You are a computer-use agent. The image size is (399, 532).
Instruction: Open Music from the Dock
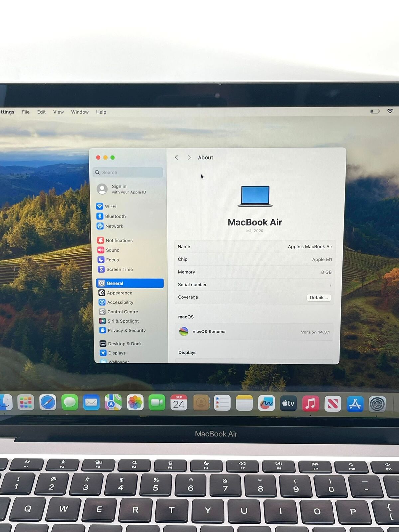click(x=311, y=404)
